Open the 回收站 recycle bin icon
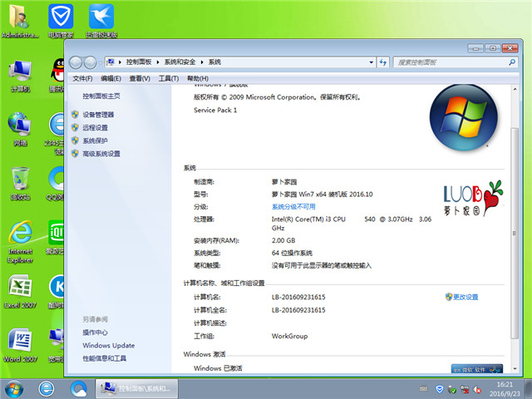The height and width of the screenshot is (399, 532). pos(20,183)
